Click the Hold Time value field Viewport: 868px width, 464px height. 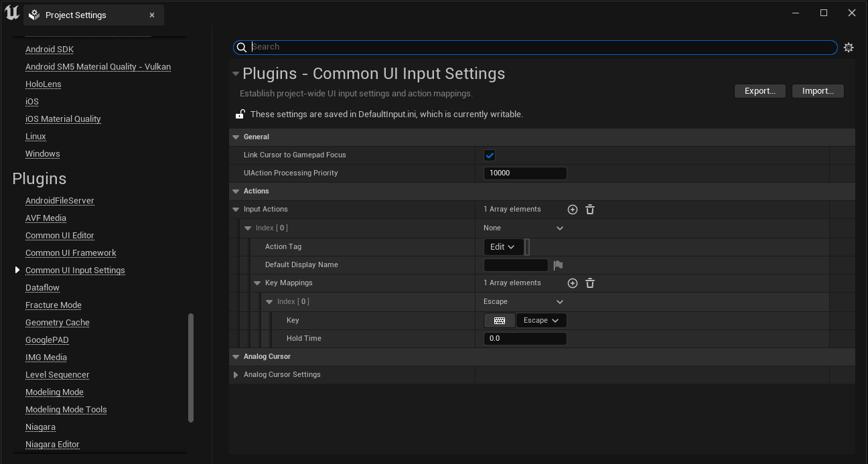coord(525,339)
